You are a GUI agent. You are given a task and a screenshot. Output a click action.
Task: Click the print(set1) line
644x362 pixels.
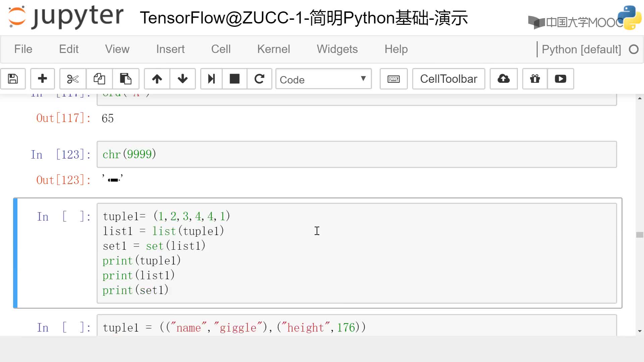pos(136,290)
